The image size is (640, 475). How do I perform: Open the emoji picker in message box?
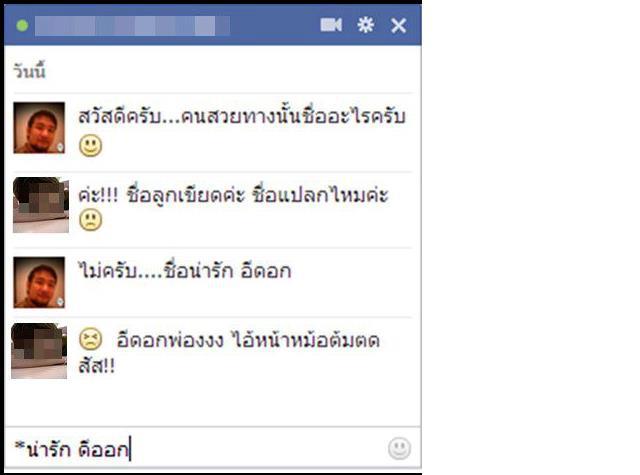(x=399, y=448)
